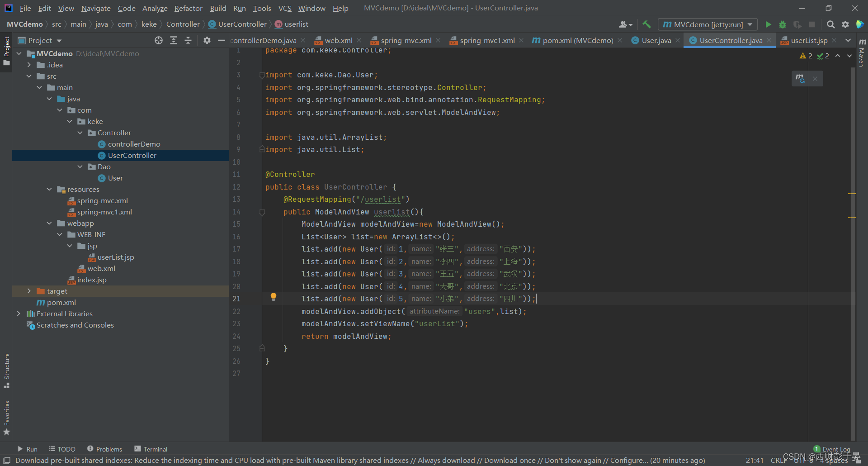This screenshot has height=466, width=868.
Task: Collapse the WEB-INF folder node
Action: coord(60,234)
